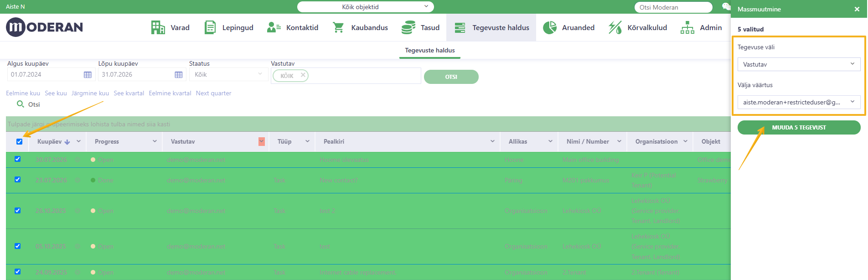Open the Kuupäev column menu chevron
868x280 pixels.
(79, 141)
